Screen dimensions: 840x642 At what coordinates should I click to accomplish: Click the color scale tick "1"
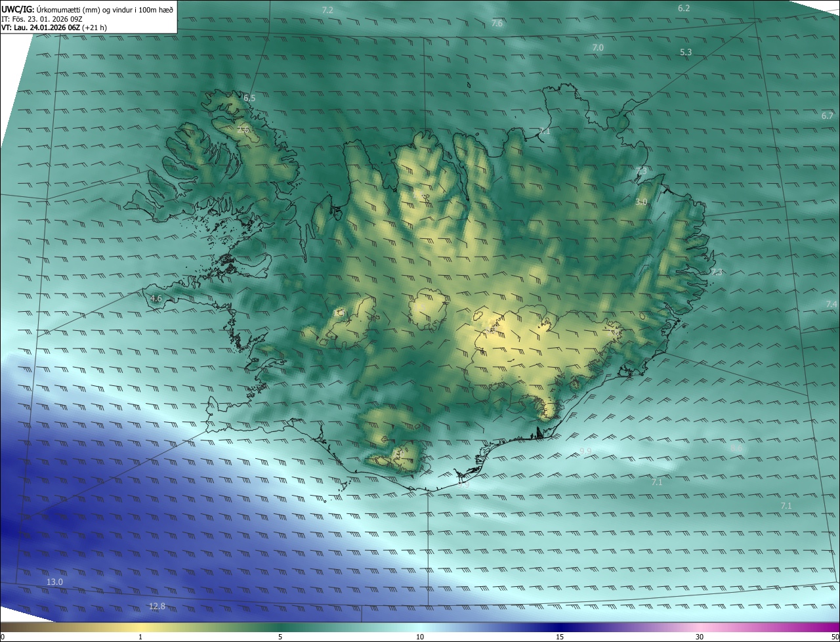(140, 637)
